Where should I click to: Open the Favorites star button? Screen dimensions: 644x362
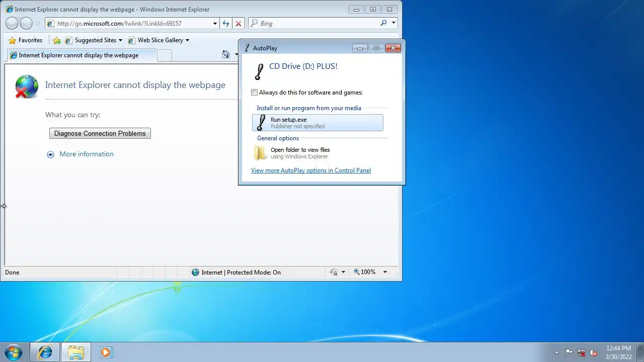25,40
